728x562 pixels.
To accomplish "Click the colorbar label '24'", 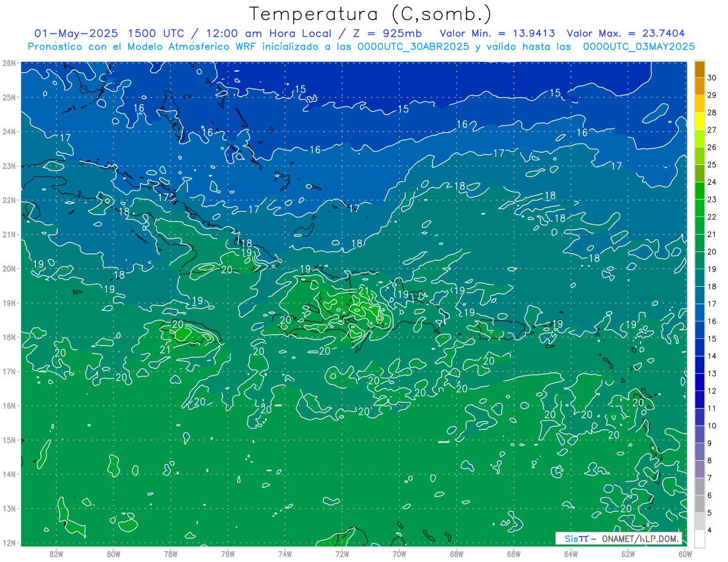I will (x=712, y=182).
